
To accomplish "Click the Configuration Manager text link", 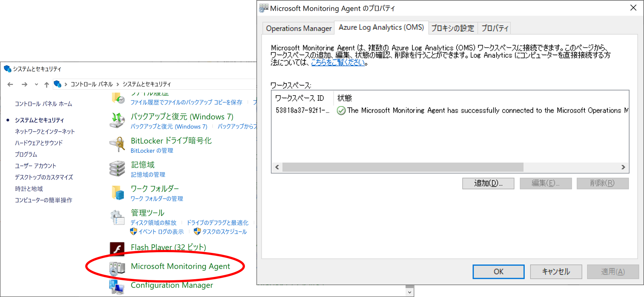I will [172, 285].
